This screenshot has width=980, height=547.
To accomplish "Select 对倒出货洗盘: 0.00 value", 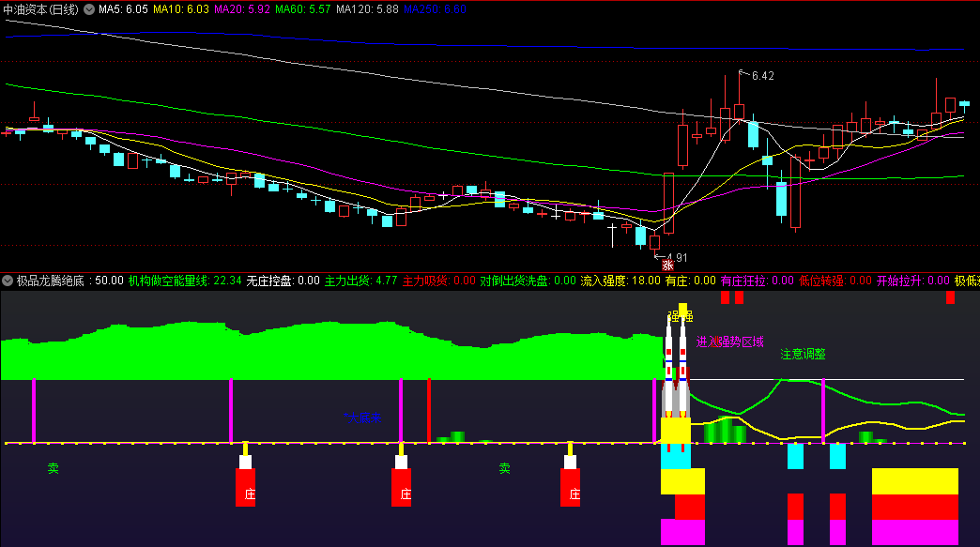I will tap(528, 281).
